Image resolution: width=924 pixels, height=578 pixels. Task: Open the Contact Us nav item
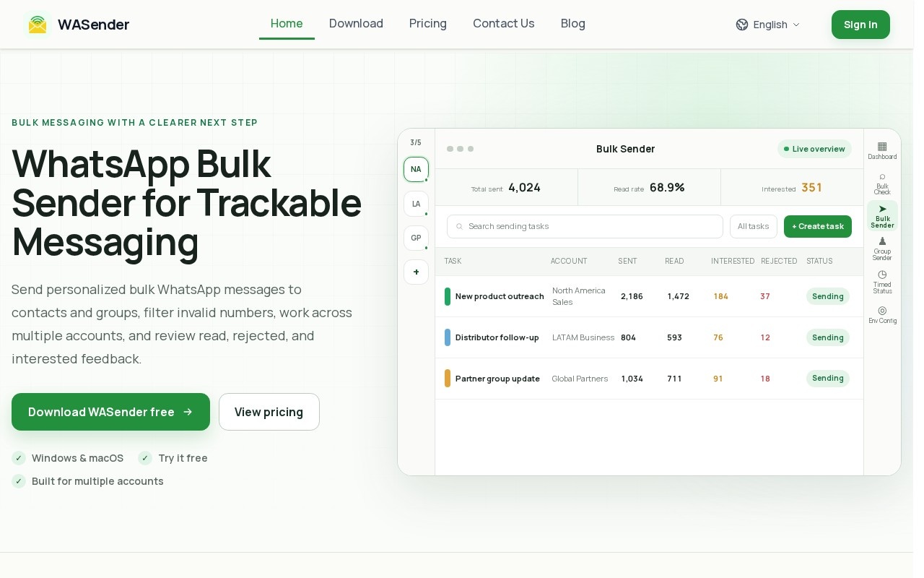504,24
